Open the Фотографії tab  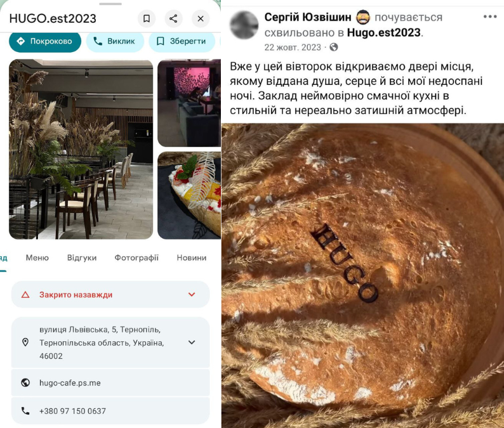[x=136, y=258]
